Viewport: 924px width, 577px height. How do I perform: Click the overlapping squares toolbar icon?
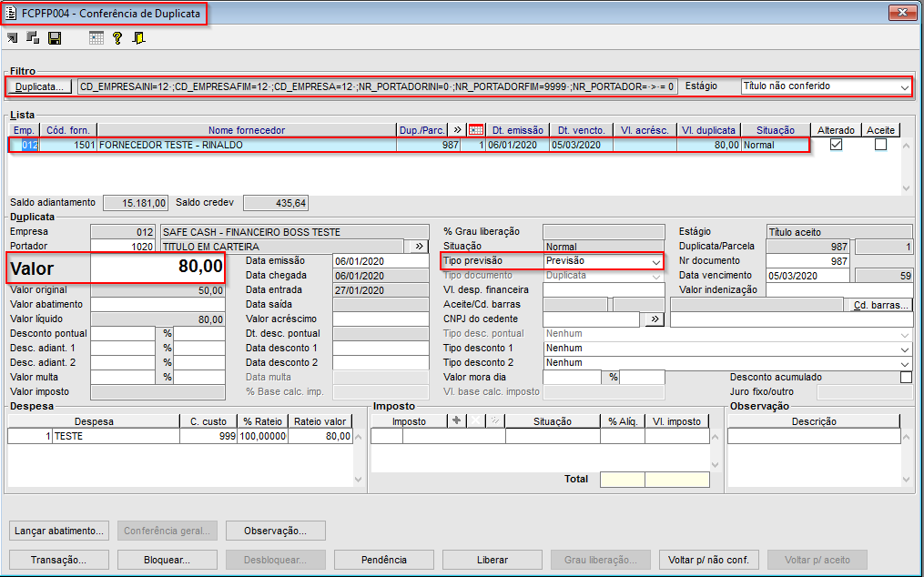pyautogui.click(x=34, y=38)
